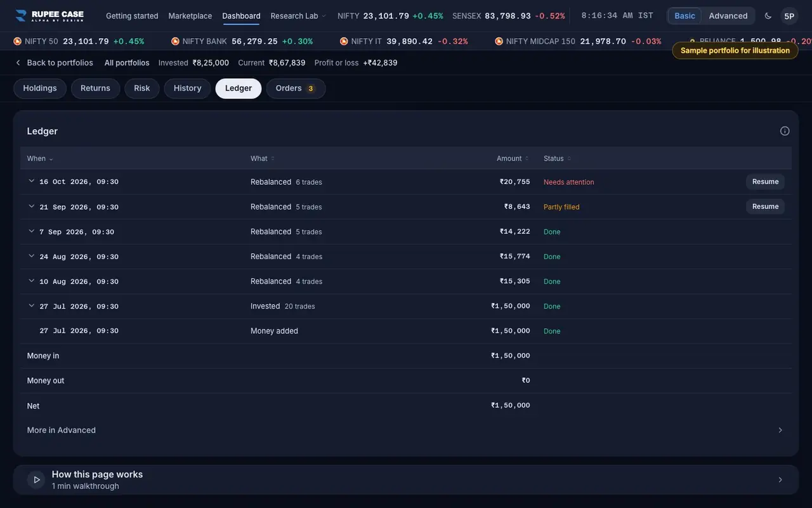Collapse the 27 Jul 2026 Invested row

31,305
